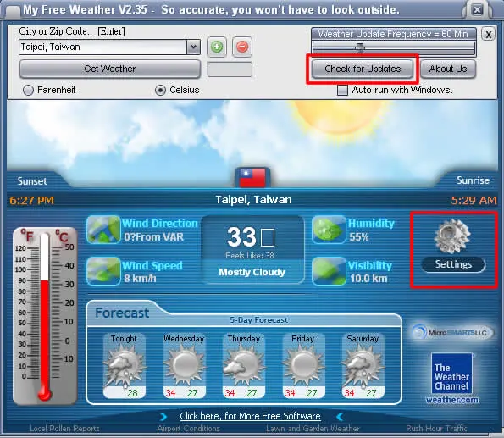
Task: Open The Weather Channel logo
Action: point(452,379)
